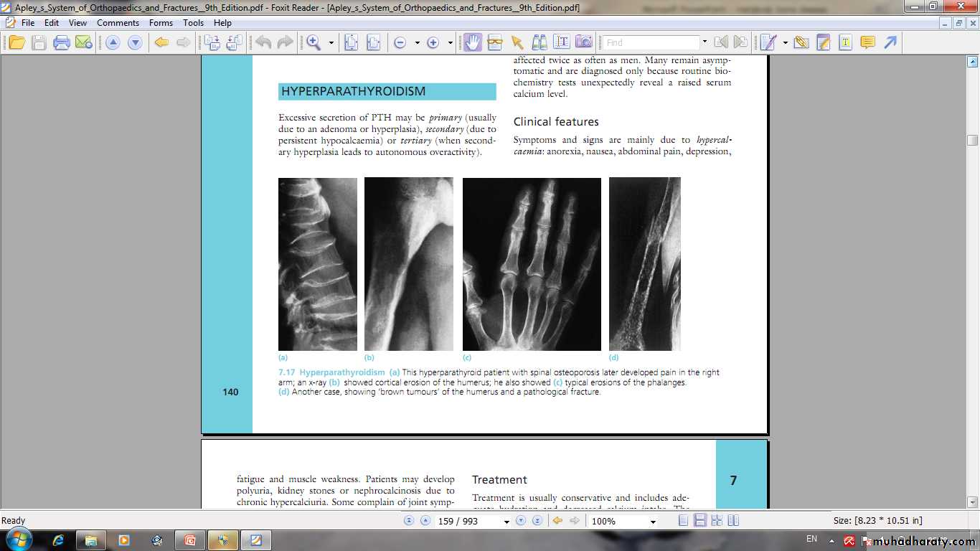Screen dimensions: 980x551
Task: Click the email document icon
Action: point(84,42)
